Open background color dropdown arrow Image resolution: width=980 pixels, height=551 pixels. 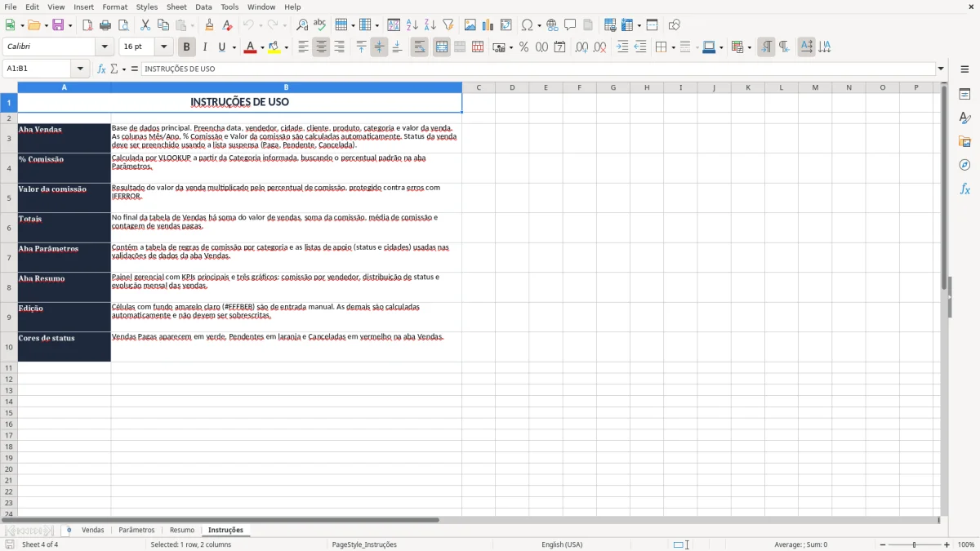point(286,47)
